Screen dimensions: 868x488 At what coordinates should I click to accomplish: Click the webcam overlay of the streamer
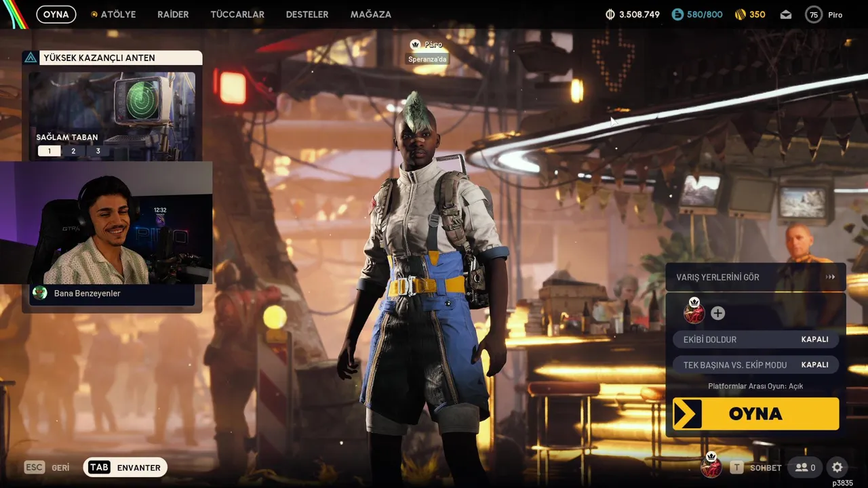(106, 222)
